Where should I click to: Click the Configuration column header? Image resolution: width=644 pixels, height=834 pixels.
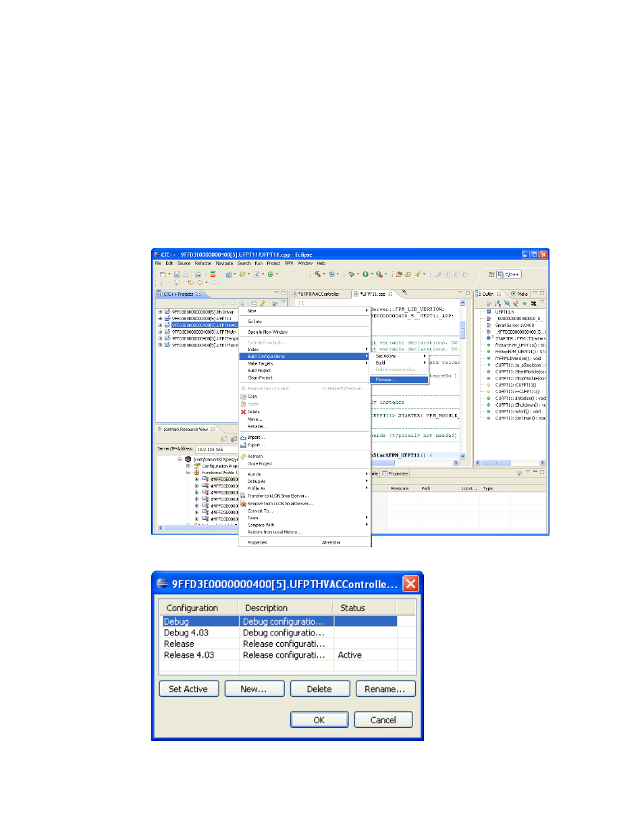200,608
